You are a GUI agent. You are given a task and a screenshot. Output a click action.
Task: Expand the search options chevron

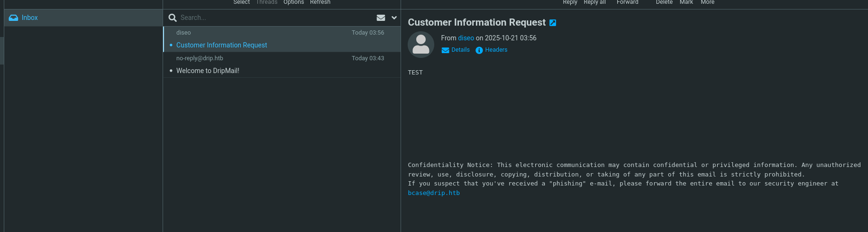pos(394,18)
